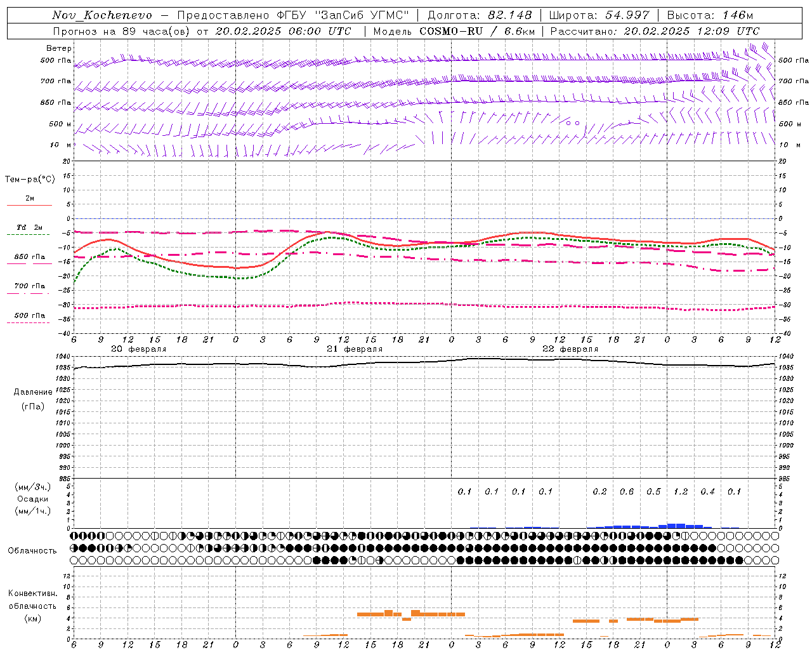Click the (мм/1ч.) precipitation unit label
The height and width of the screenshot is (650, 812).
33,511
